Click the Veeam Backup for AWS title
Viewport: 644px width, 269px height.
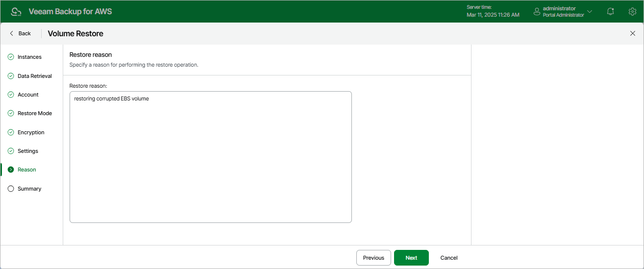point(71,11)
